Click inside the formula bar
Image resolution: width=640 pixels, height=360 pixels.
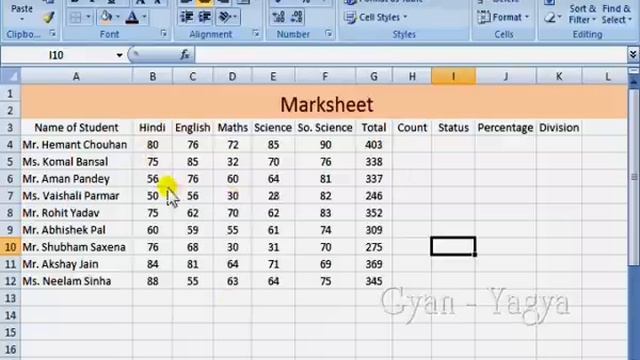click(411, 55)
